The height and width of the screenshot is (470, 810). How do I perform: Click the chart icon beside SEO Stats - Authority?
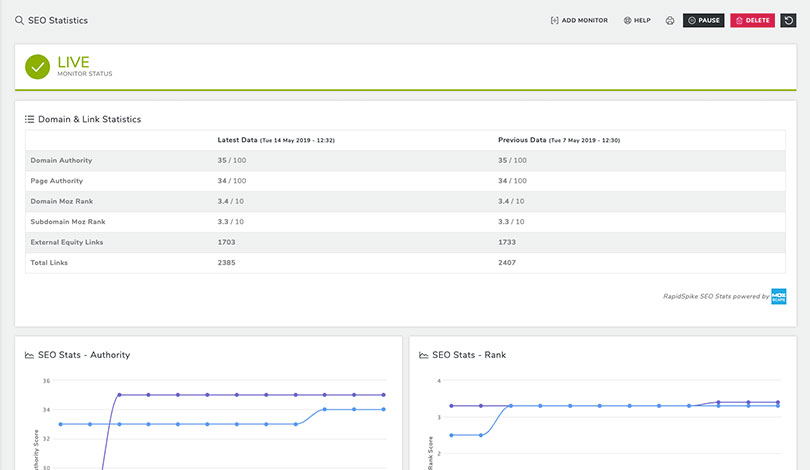tap(29, 355)
